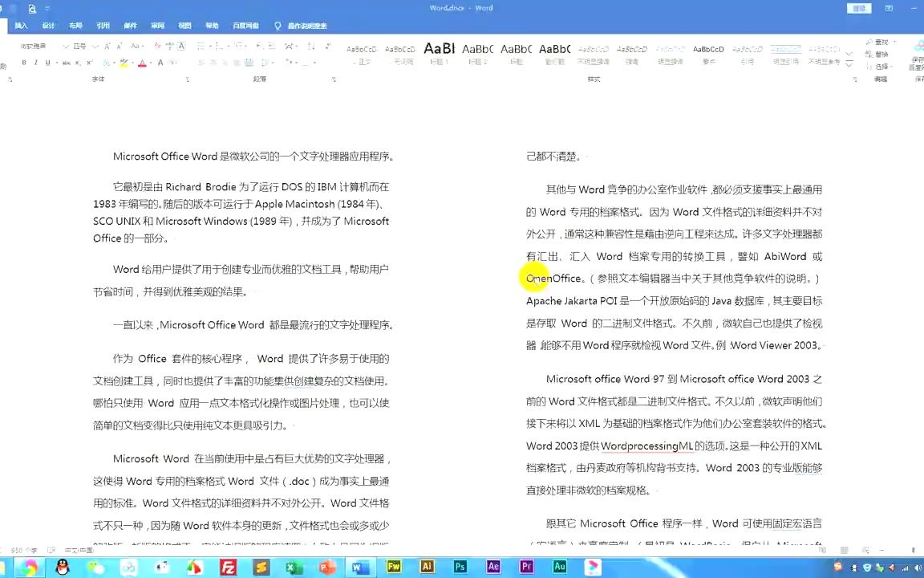Launch Chrome from the taskbar

point(30,568)
